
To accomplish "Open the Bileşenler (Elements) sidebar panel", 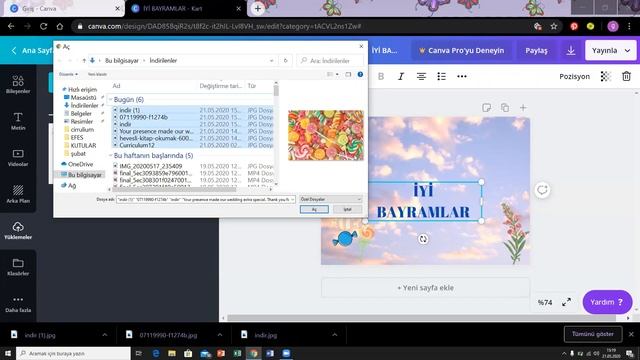I will [x=18, y=84].
